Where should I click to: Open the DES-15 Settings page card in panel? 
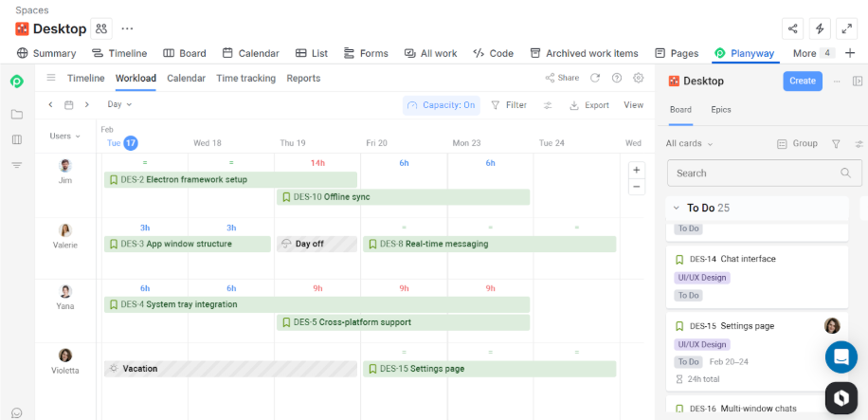pyautogui.click(x=757, y=352)
